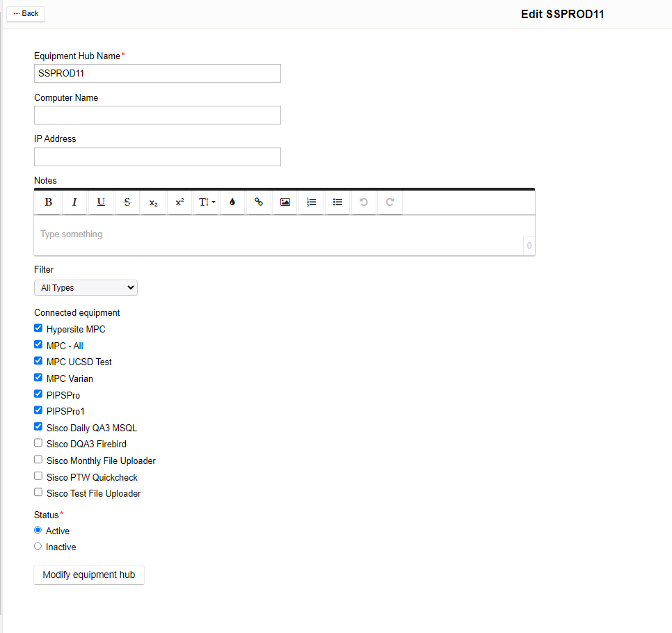Focus the IP Address input box
The image size is (672, 633).
click(157, 157)
